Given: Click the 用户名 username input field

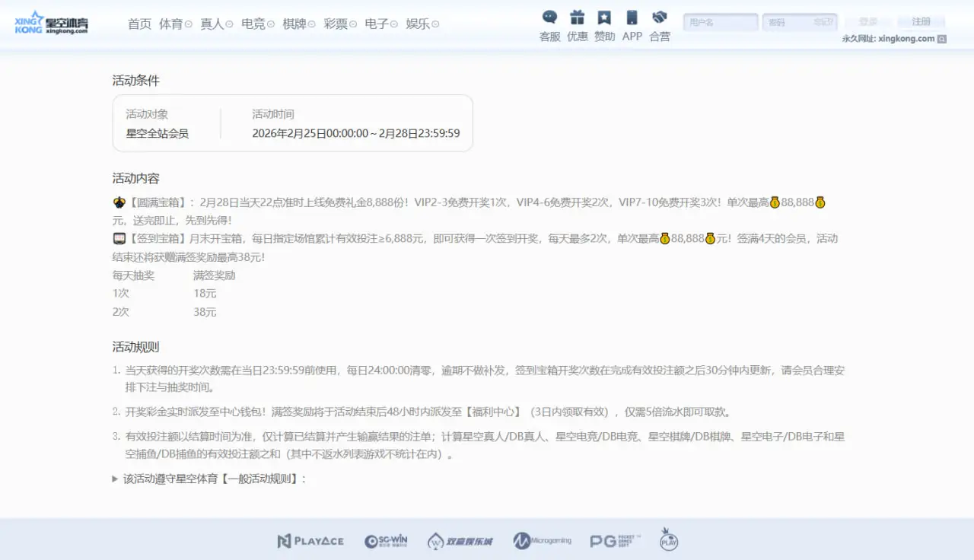Looking at the screenshot, I should 720,21.
